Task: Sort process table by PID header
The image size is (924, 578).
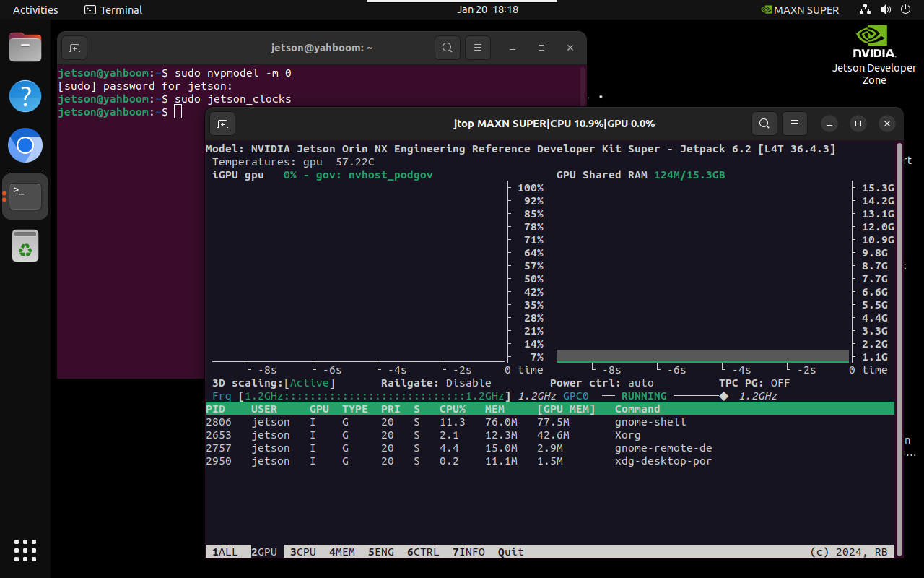Action: click(215, 409)
